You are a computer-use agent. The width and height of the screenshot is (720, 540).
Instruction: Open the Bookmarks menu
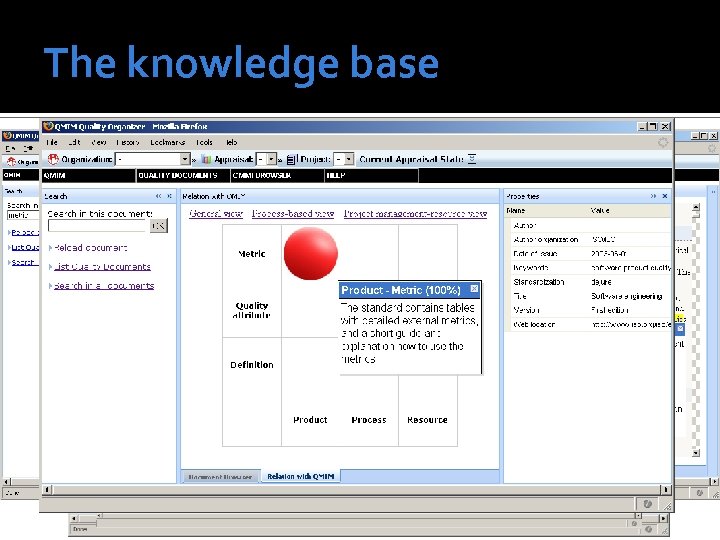(168, 142)
